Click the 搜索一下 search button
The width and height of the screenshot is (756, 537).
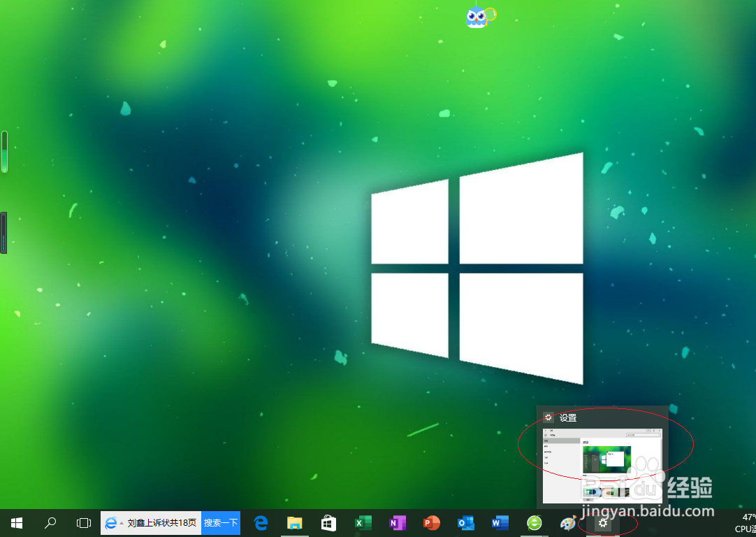[221, 523]
